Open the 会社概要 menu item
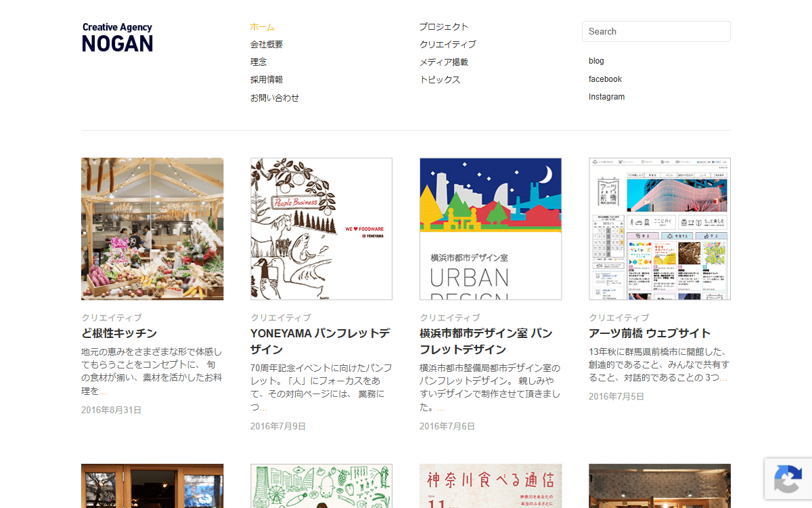 coord(267,45)
